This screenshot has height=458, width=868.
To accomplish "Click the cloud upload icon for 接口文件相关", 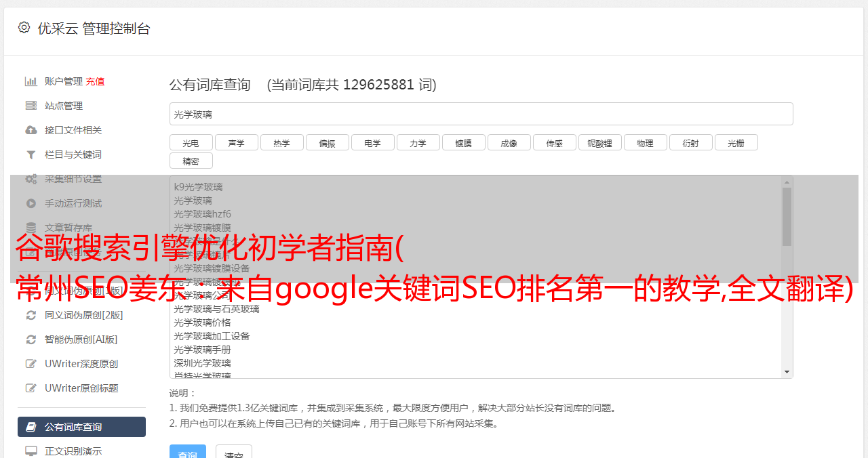I will click(31, 130).
